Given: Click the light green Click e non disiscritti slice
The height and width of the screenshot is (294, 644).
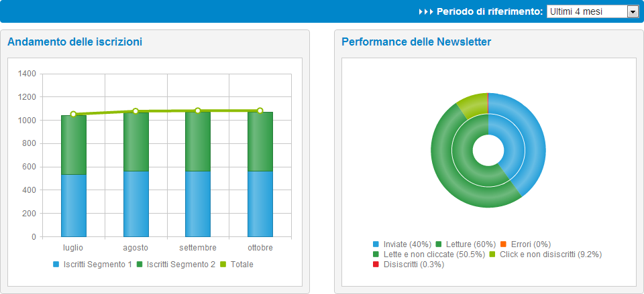Looking at the screenshot, I should click(x=472, y=104).
